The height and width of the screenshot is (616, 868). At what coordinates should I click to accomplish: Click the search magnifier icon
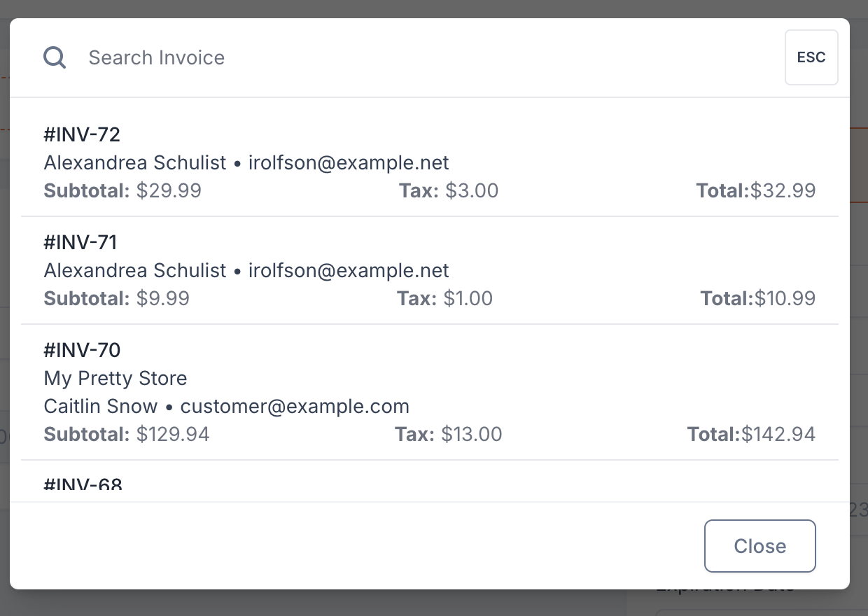(x=55, y=57)
